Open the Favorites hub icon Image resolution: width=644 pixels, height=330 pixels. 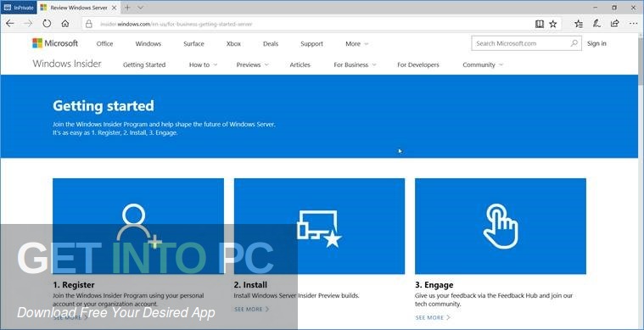[x=579, y=25]
